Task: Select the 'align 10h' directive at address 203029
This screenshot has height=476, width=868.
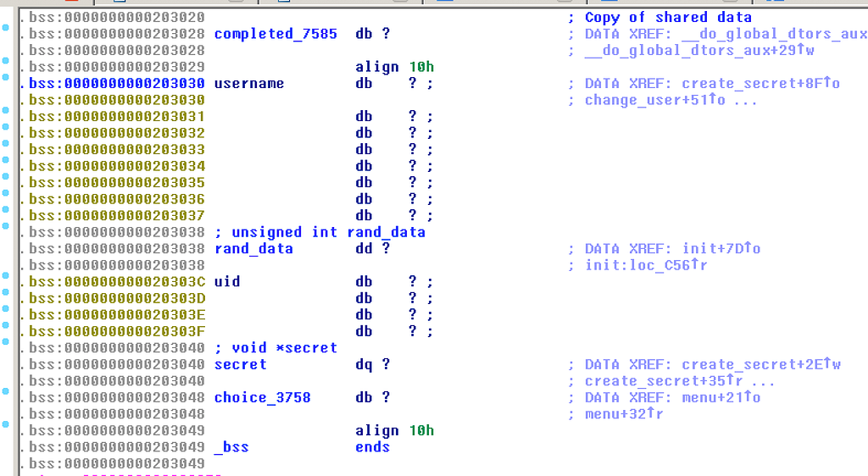Action: 395,67
